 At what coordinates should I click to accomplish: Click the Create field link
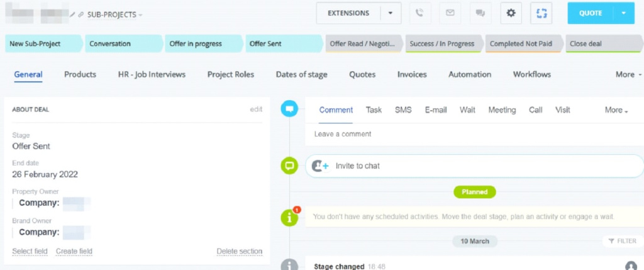74,252
